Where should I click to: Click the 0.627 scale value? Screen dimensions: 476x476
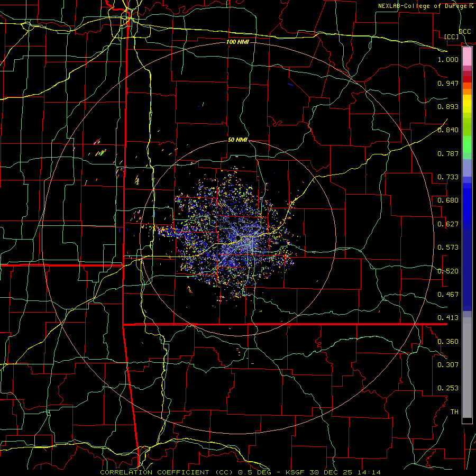[448, 224]
